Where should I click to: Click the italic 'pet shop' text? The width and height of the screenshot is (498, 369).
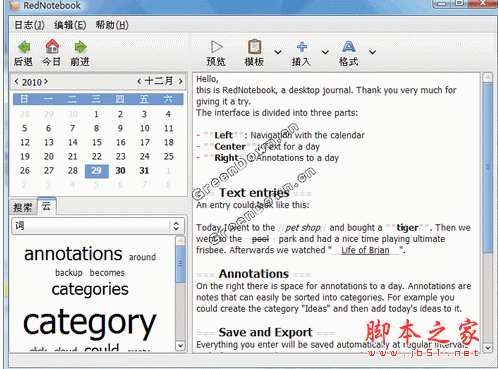click(x=303, y=228)
